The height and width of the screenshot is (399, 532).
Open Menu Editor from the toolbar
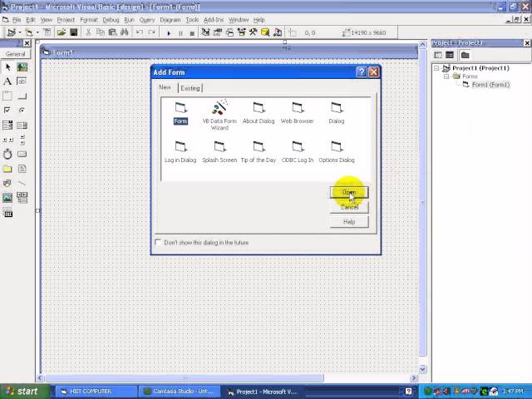click(47, 32)
